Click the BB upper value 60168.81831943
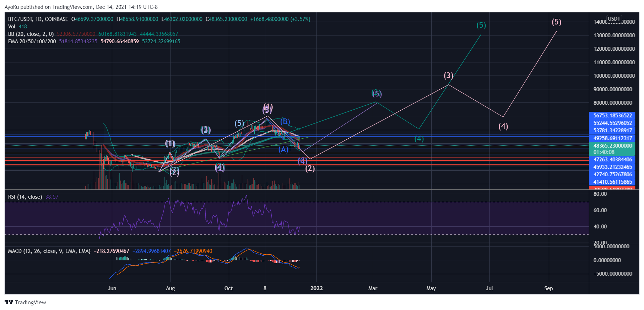The width and height of the screenshot is (644, 310). point(118,34)
